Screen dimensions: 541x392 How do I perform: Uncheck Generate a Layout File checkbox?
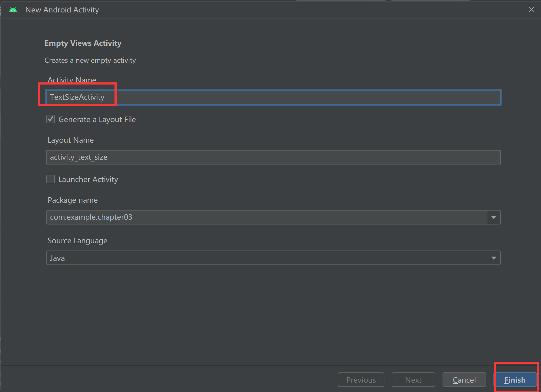51,119
